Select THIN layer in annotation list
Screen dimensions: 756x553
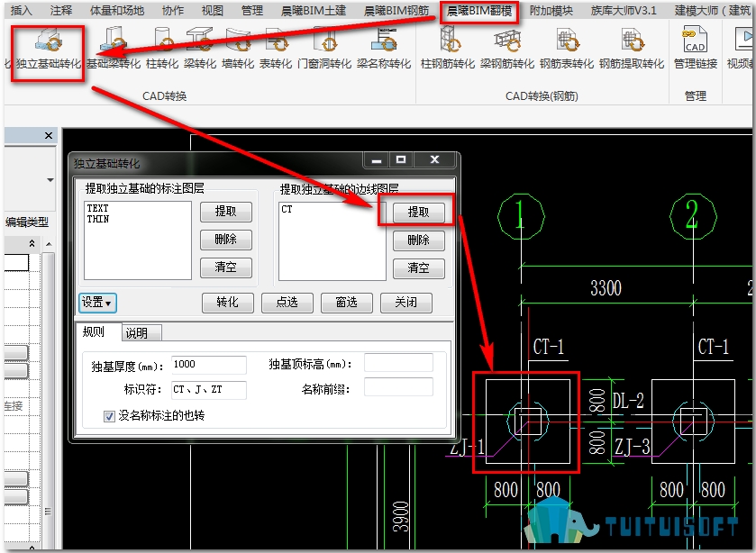98,220
